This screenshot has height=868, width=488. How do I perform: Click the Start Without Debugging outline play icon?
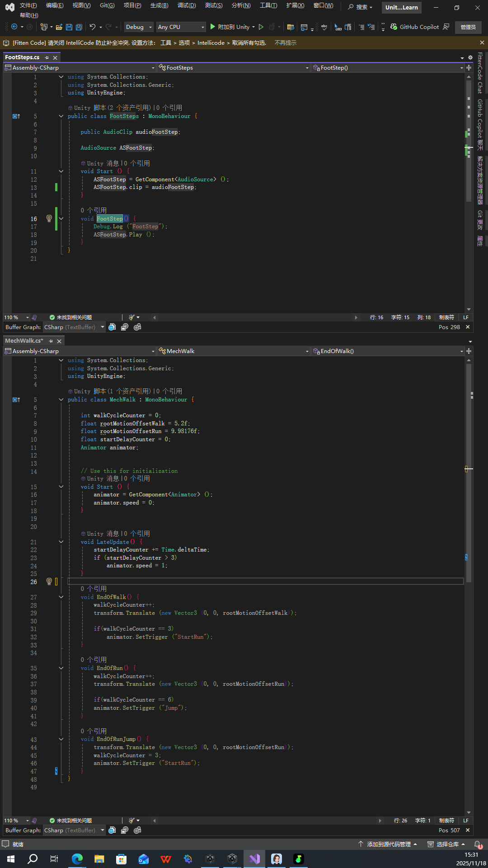(261, 27)
